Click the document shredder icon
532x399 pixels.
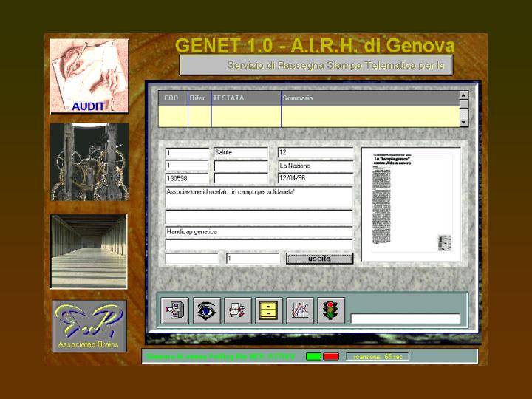[x=237, y=310]
